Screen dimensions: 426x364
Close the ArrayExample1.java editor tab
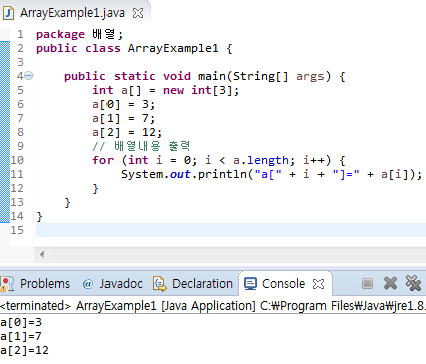(x=138, y=13)
